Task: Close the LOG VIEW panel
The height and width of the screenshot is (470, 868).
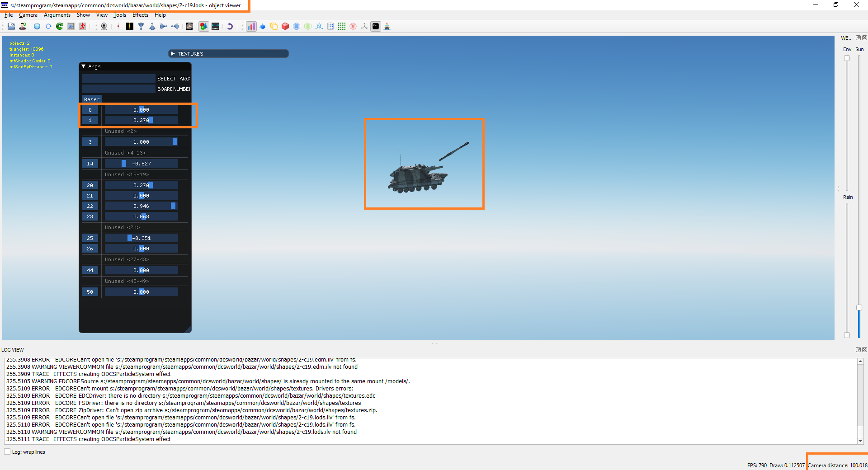Action: 864,349
